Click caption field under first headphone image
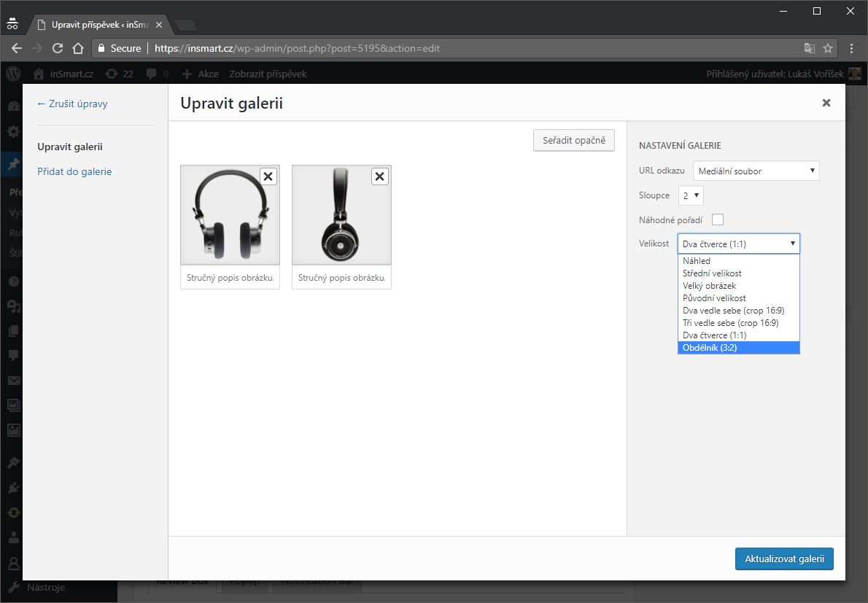 tap(230, 278)
